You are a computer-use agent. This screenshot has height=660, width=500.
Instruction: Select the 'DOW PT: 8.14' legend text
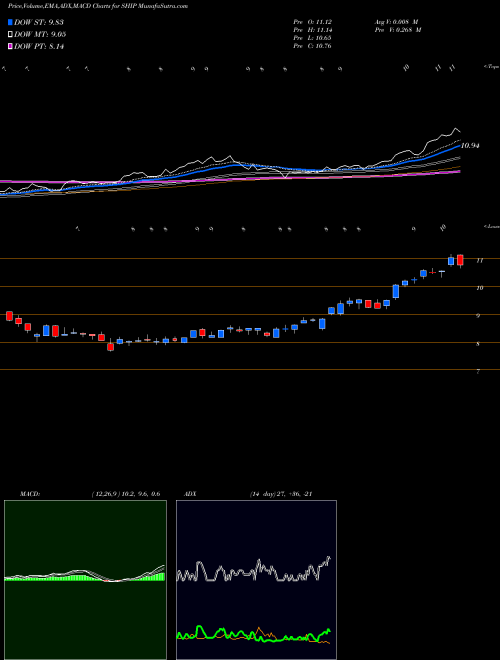[39, 47]
